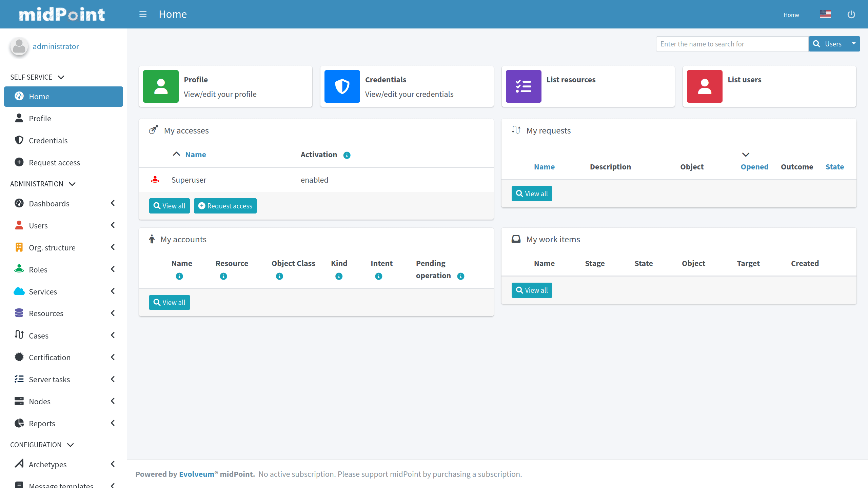868x488 pixels.
Task: Click the midPoint logo
Action: pyautogui.click(x=62, y=14)
